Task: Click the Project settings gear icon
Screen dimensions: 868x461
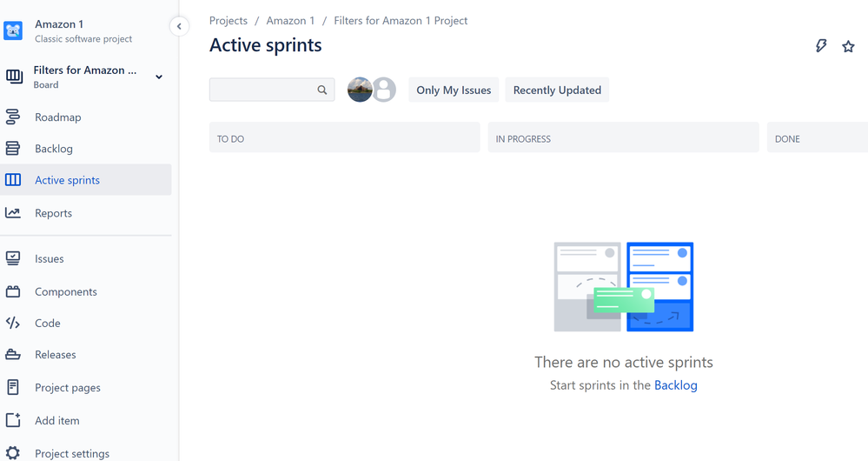Action: click(13, 452)
